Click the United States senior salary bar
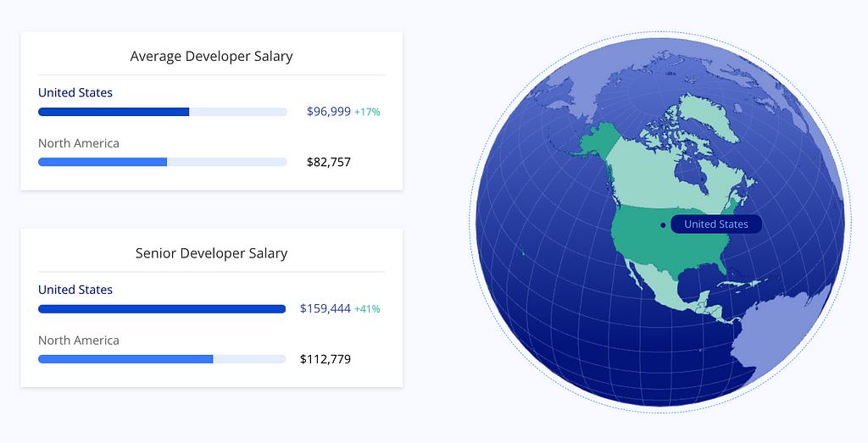The height and width of the screenshot is (443, 868). coord(162,309)
